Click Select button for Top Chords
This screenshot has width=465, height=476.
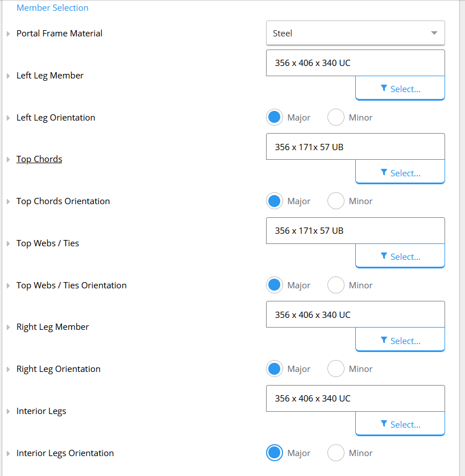tap(400, 172)
